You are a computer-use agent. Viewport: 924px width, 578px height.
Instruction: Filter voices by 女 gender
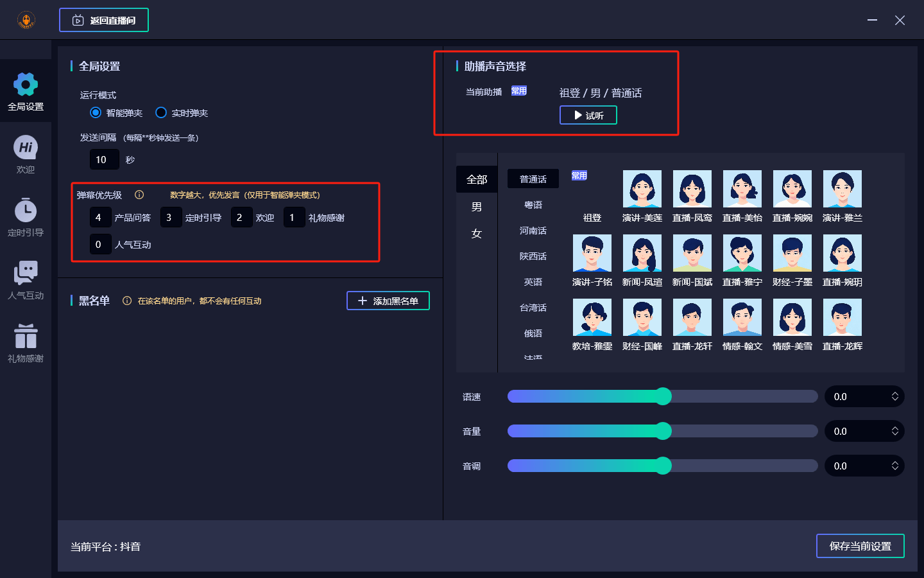click(x=477, y=234)
